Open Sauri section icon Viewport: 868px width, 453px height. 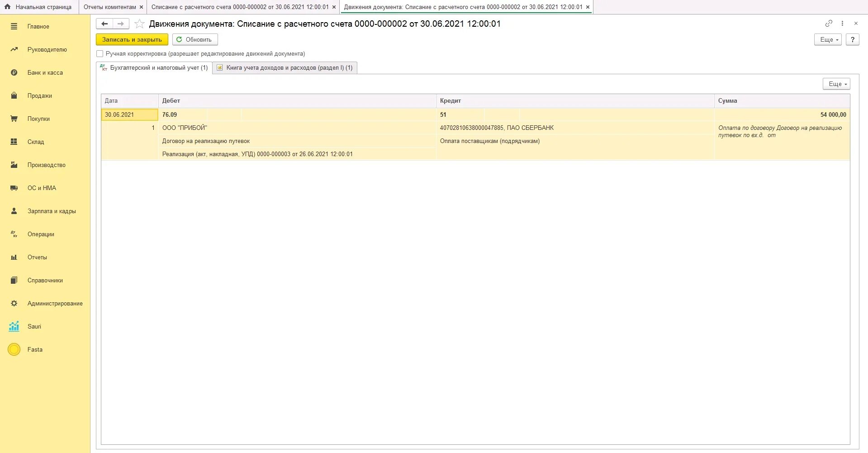click(x=14, y=326)
